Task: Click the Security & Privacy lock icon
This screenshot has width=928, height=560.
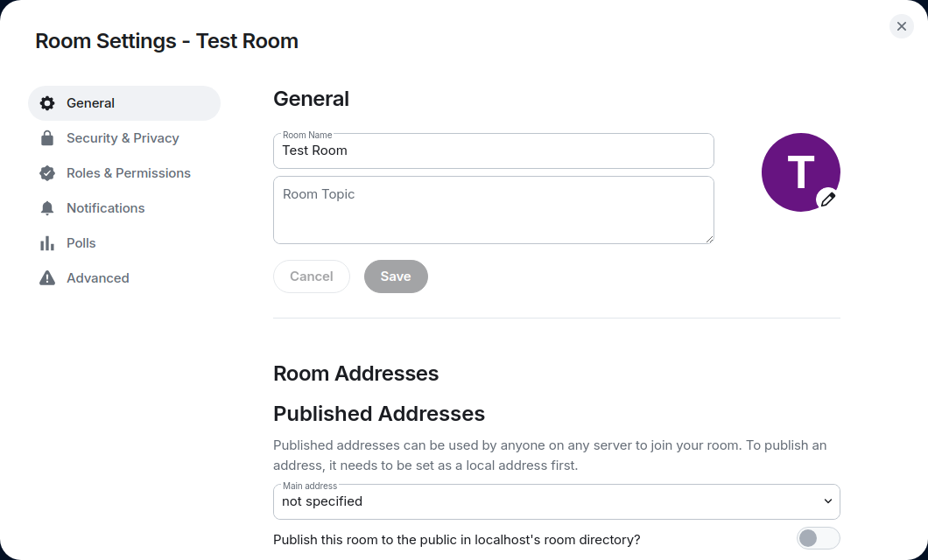Action: 47,138
